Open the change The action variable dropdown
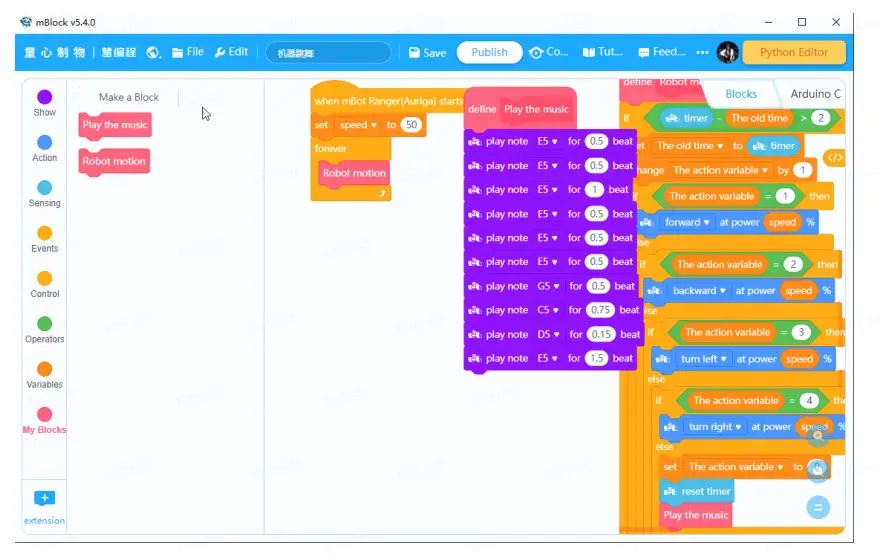 pos(720,170)
